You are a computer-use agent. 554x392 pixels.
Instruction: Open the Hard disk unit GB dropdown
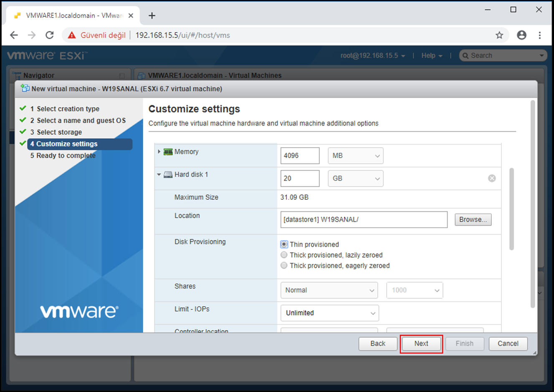point(356,178)
